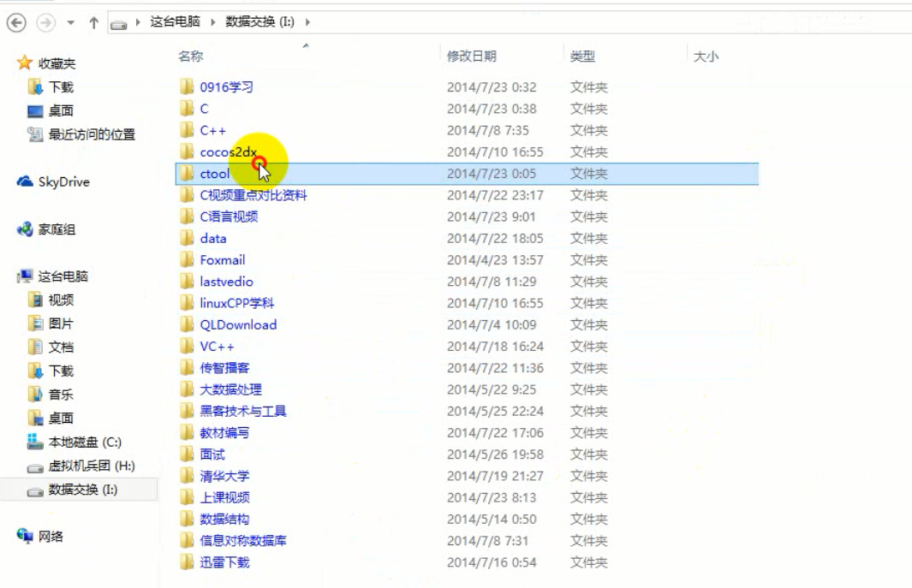Select the folder named C
The width and height of the screenshot is (912, 588).
pyautogui.click(x=204, y=109)
